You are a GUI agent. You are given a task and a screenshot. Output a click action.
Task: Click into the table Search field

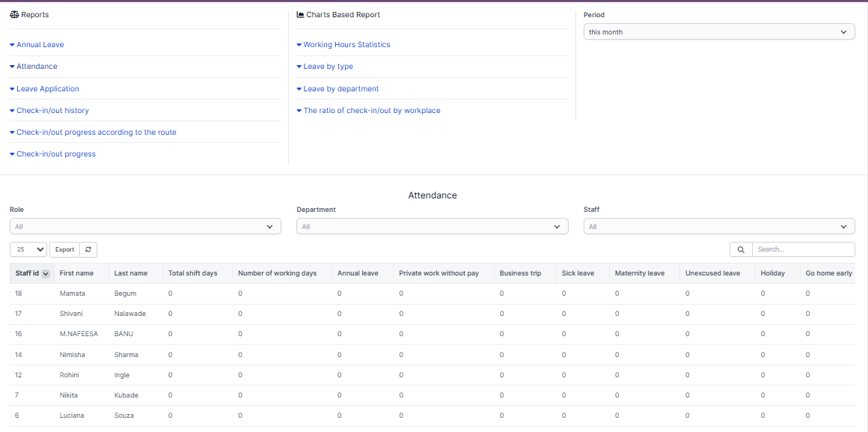(x=802, y=249)
